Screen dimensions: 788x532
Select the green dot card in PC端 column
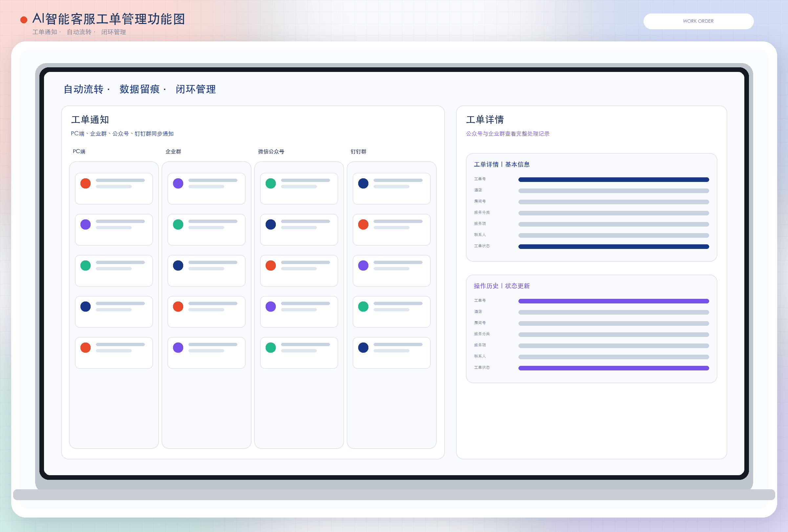[114, 271]
